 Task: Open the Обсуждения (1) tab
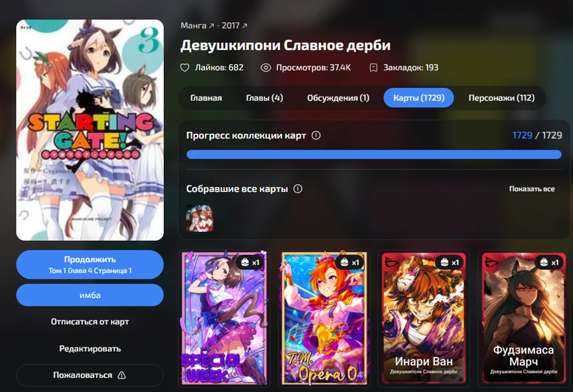338,98
